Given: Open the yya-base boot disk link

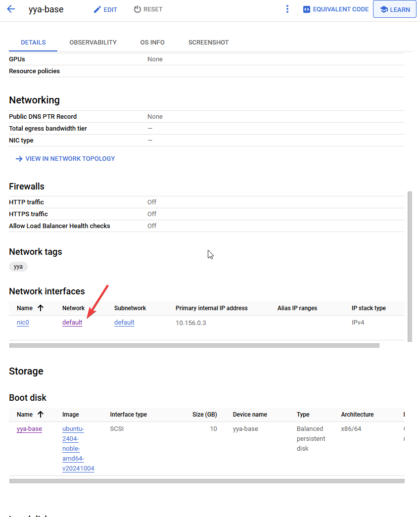Looking at the screenshot, I should 29,429.
